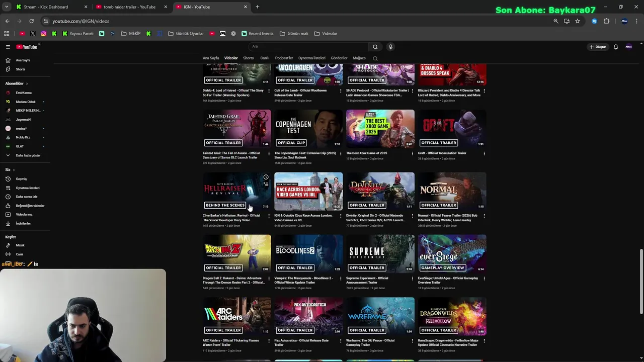The height and width of the screenshot is (362, 644).
Task: Expand Abonelikler section chevron
Action: (x=27, y=83)
